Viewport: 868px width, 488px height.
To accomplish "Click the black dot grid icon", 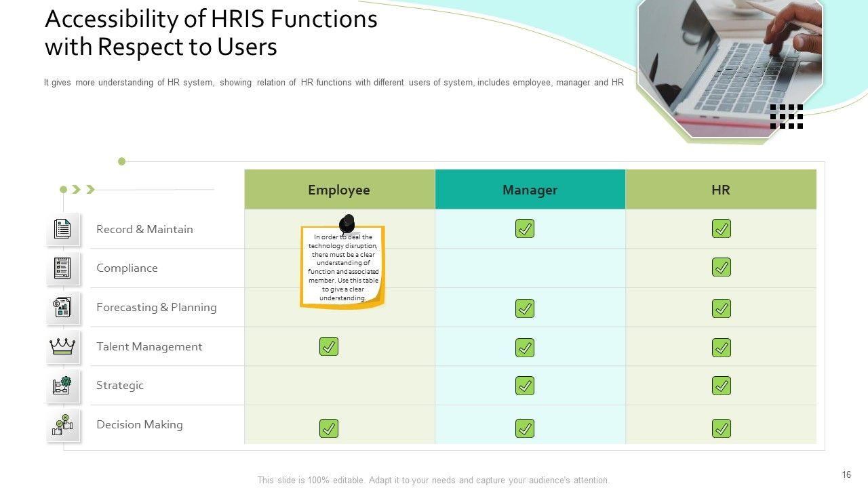I will [x=787, y=117].
